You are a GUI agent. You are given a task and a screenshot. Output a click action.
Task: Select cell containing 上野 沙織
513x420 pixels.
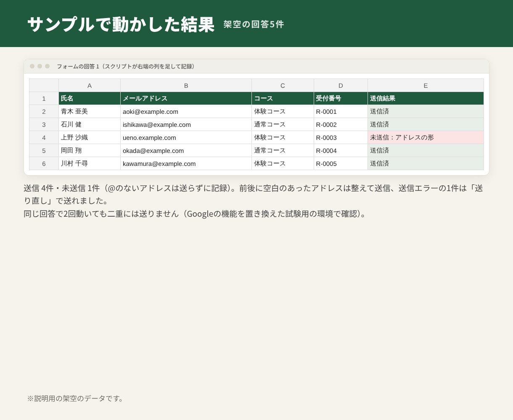click(90, 137)
